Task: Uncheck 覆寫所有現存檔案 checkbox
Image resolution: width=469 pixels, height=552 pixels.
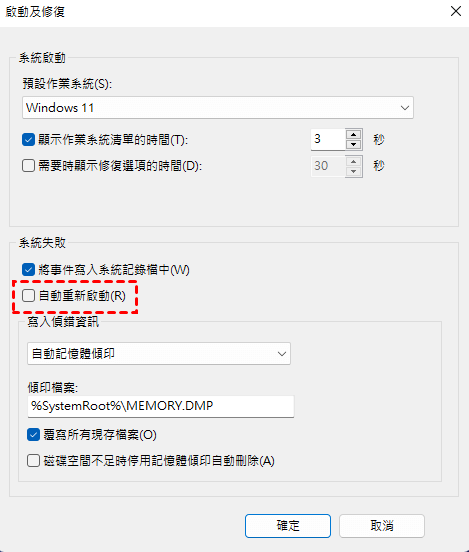Action: point(33,435)
